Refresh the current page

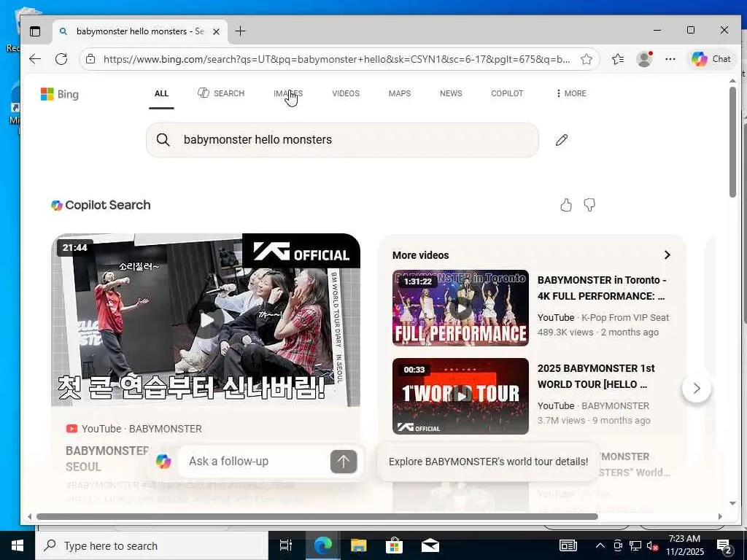pyautogui.click(x=61, y=59)
